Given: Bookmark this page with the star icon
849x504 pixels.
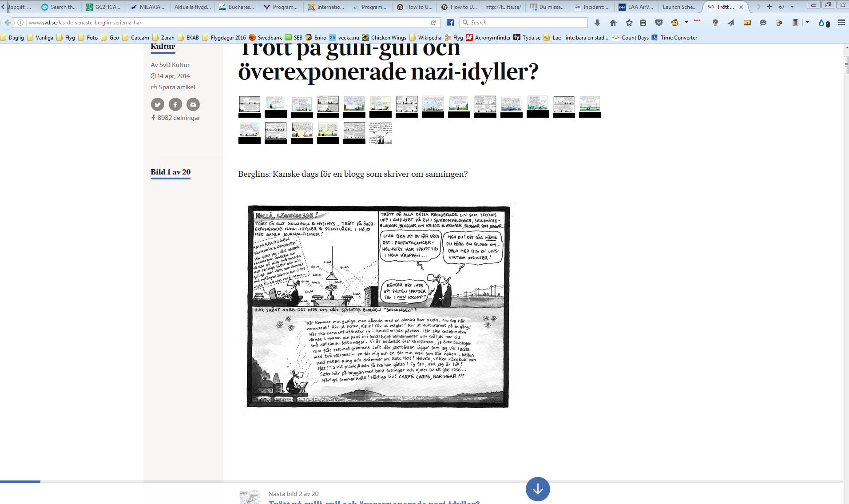Looking at the screenshot, I should click(x=629, y=23).
